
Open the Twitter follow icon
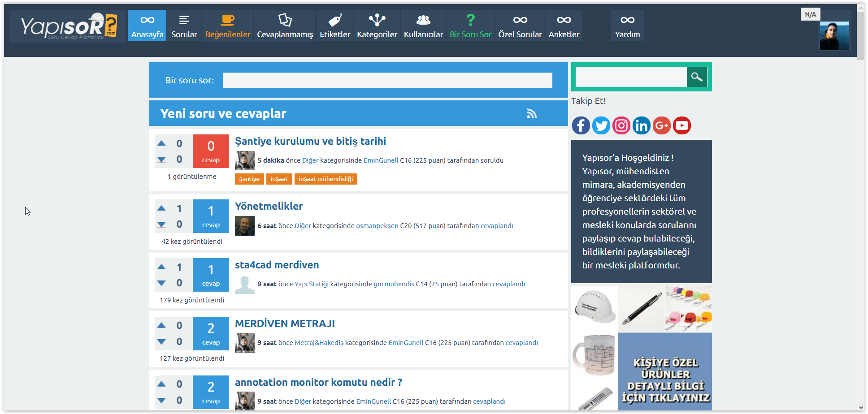click(x=601, y=125)
